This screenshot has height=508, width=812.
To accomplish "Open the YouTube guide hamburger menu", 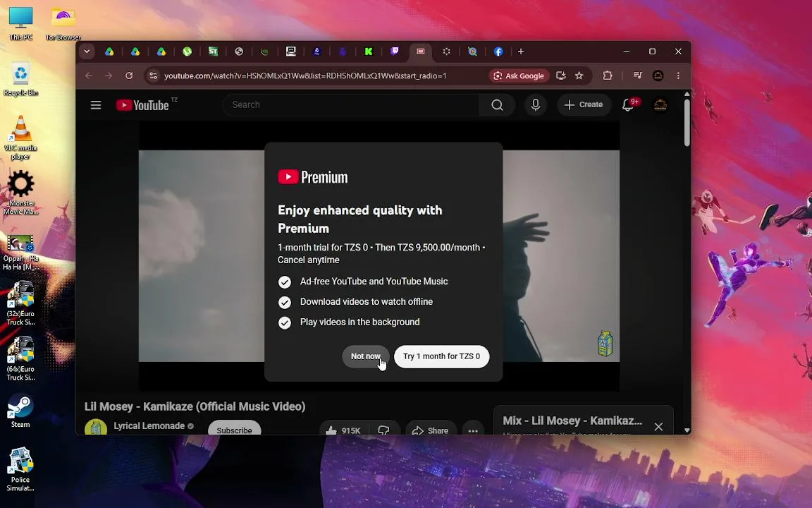I will click(96, 105).
